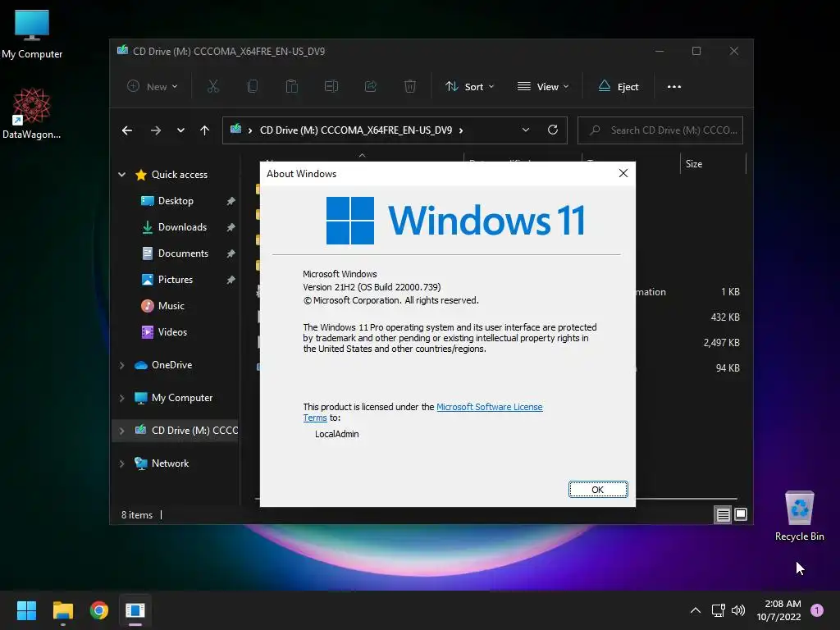Open the View dropdown menu
The height and width of the screenshot is (630, 840).
coord(543,86)
